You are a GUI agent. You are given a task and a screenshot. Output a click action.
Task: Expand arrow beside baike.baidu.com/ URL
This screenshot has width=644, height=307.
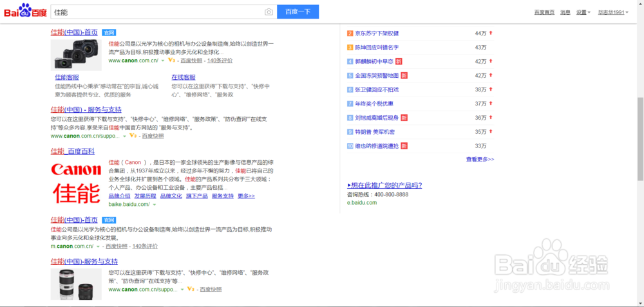155,205
